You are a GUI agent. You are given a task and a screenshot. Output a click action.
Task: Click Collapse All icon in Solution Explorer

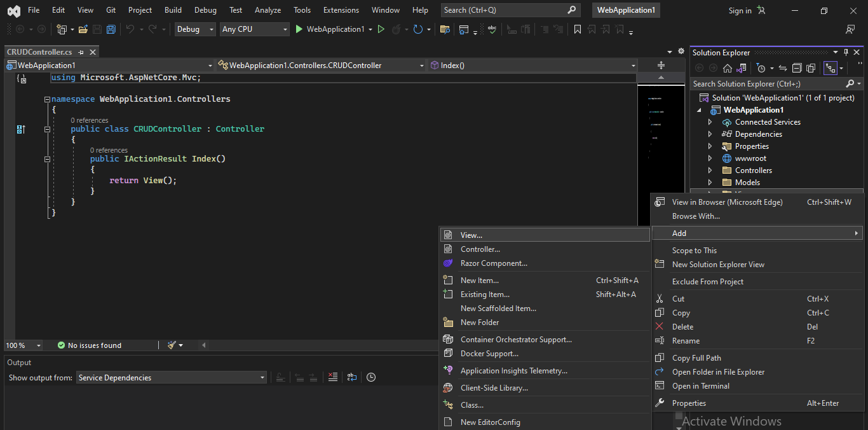pos(797,68)
